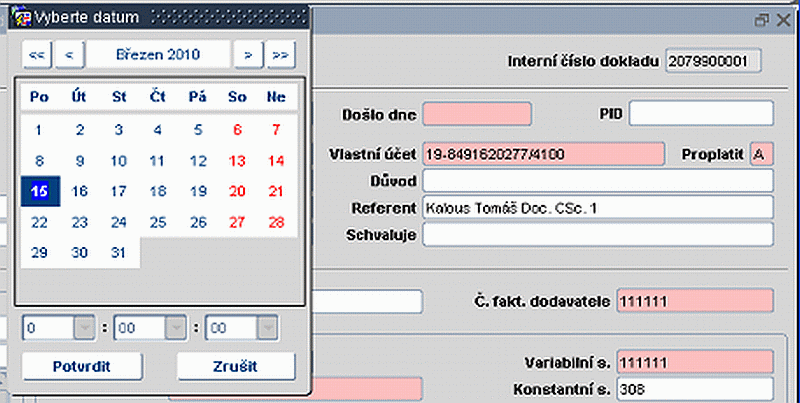Screen dimensions: 800x403
Task: Select day 23 in calendar
Action: tap(80, 222)
